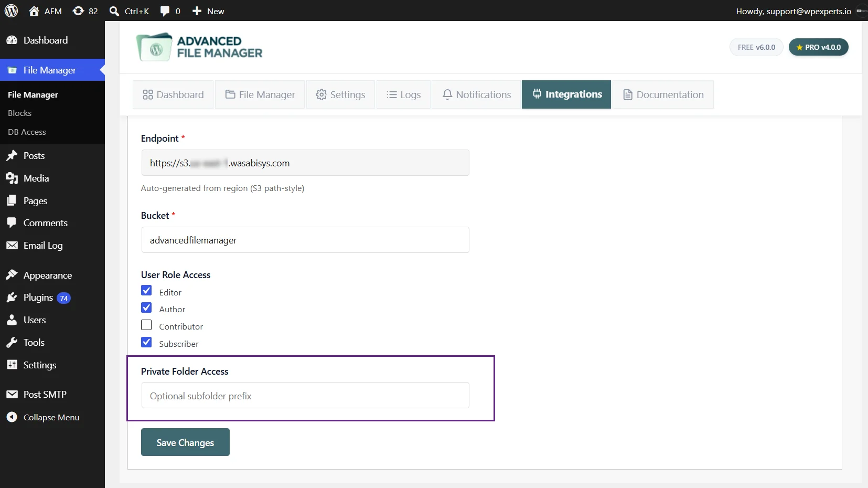868x488 pixels.
Task: Open the WordPress logo menu
Action: (11, 10)
